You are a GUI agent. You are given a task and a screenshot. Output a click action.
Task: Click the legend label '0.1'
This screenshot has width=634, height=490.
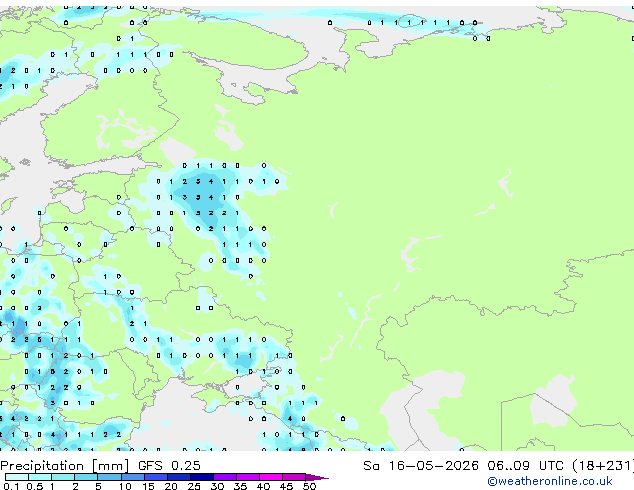pos(11,486)
